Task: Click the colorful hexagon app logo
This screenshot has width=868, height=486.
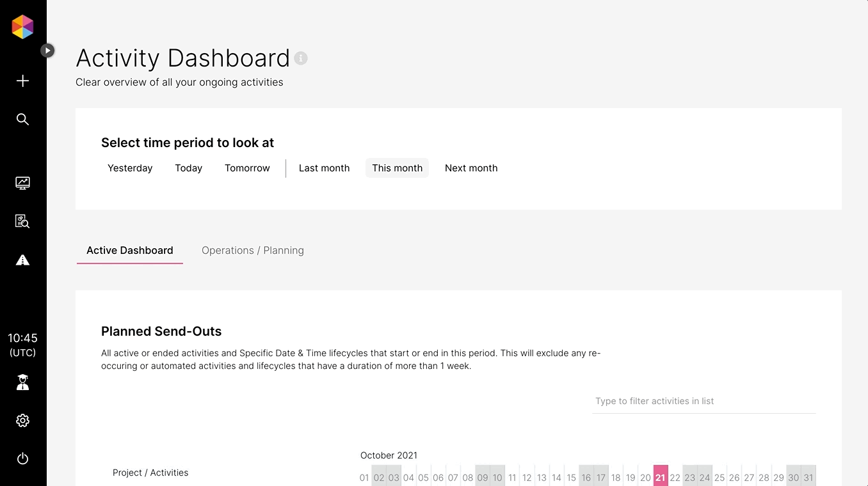Action: pyautogui.click(x=22, y=27)
